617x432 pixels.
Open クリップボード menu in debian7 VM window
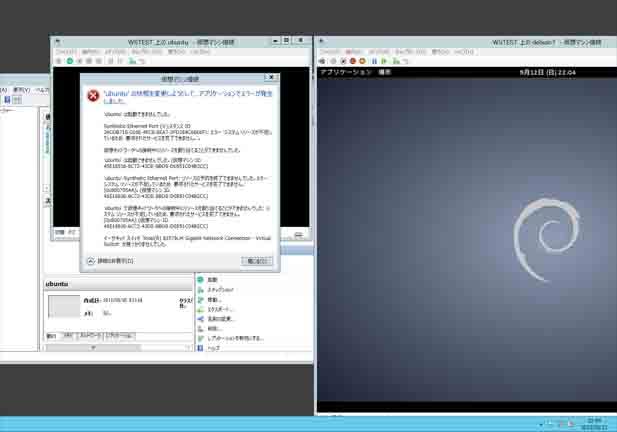[x=410, y=52]
